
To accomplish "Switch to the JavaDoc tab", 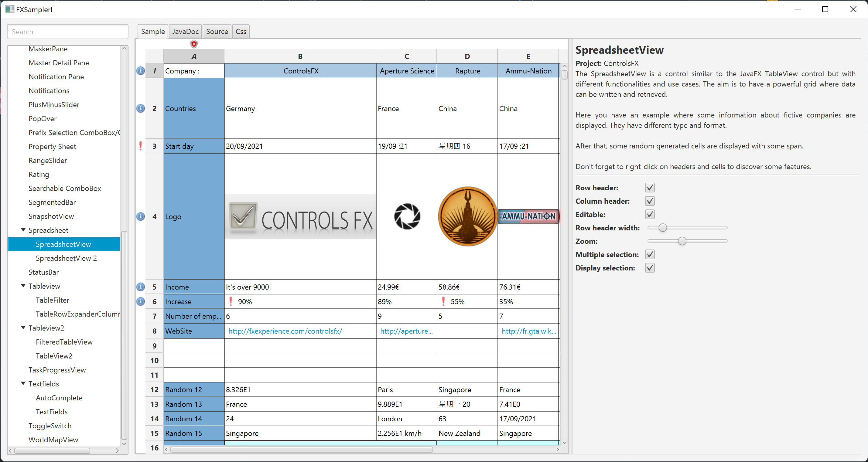I will coord(185,31).
